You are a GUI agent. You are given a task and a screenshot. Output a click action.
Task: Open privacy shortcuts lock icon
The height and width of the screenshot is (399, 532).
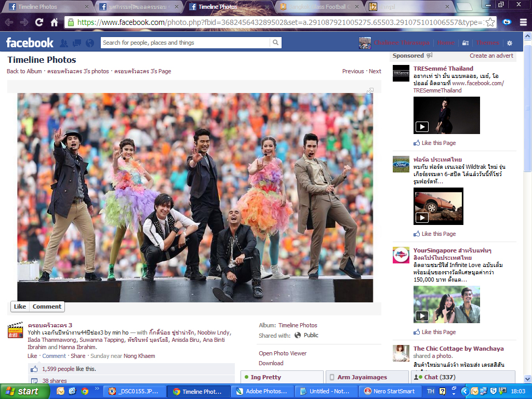tap(465, 43)
